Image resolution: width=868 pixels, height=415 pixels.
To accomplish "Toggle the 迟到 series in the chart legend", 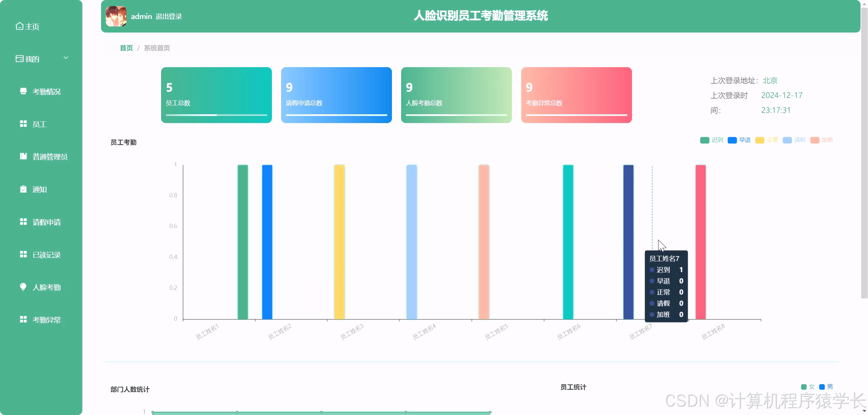I will click(711, 140).
